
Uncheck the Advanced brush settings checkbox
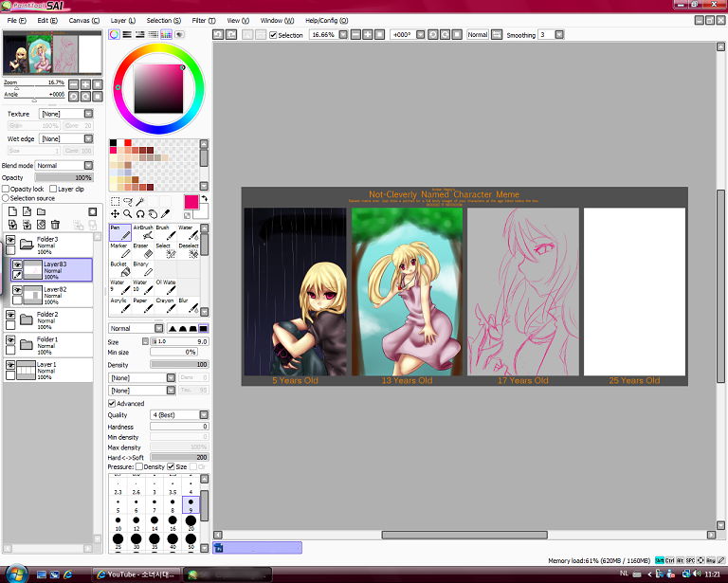(x=112, y=404)
